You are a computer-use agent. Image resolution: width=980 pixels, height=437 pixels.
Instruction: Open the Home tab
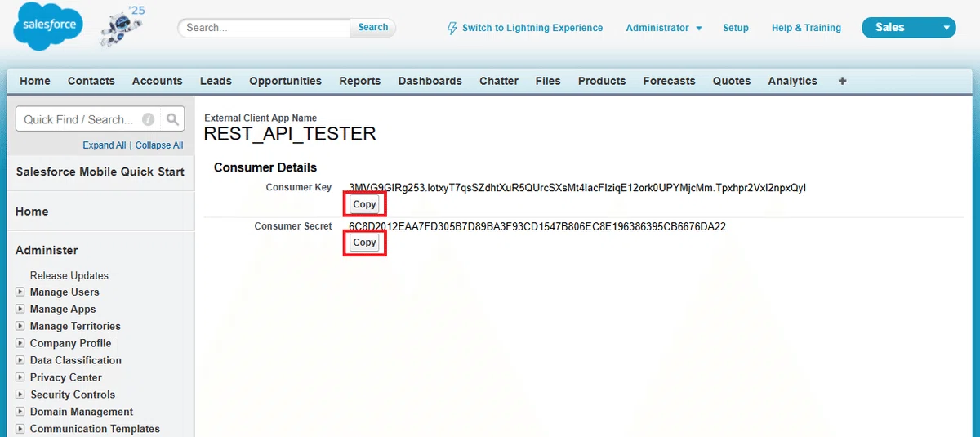tap(35, 81)
